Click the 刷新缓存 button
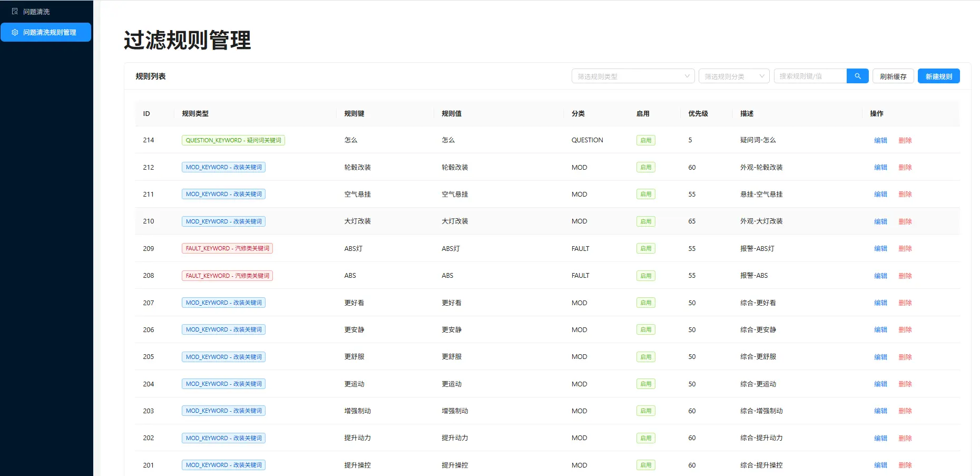 (893, 75)
